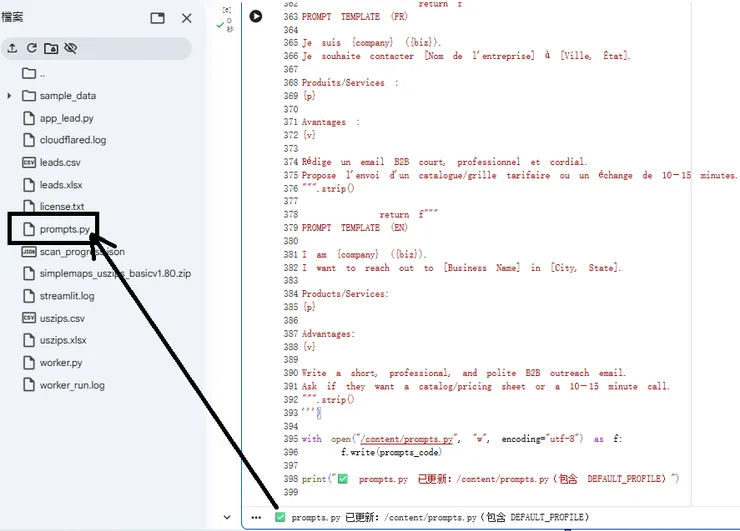Click the scan_progress JSON file icon

tap(29, 252)
